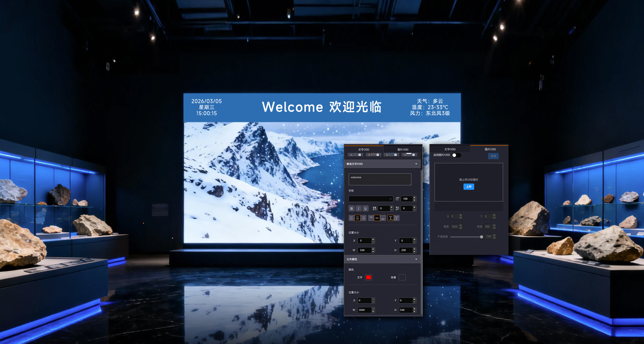Image resolution: width=644 pixels, height=344 pixels.
Task: Click the blue 上传 upload button
Action: click(x=469, y=187)
